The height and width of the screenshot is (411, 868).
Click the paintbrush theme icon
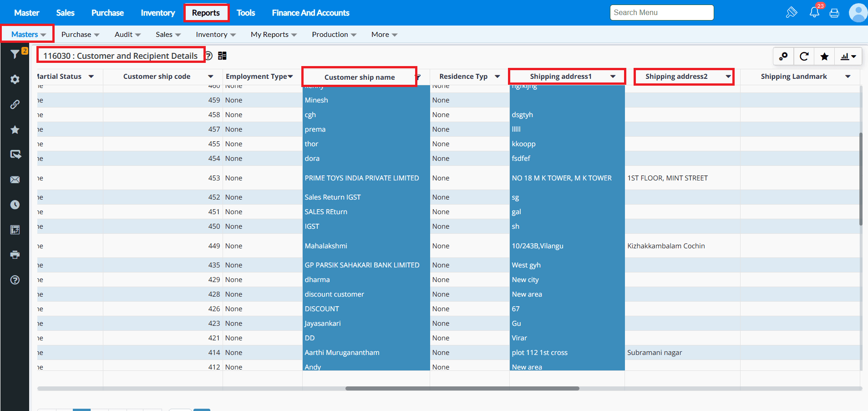pyautogui.click(x=792, y=12)
